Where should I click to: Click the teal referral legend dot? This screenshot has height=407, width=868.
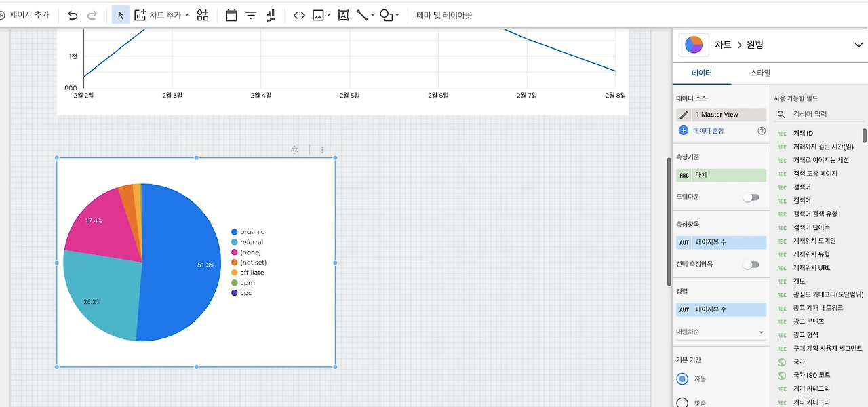pyautogui.click(x=235, y=242)
